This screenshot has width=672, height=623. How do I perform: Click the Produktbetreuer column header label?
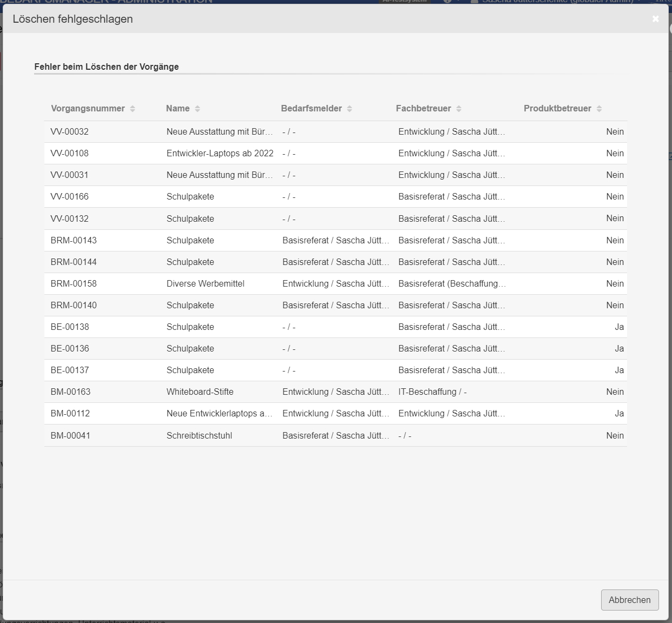click(557, 109)
